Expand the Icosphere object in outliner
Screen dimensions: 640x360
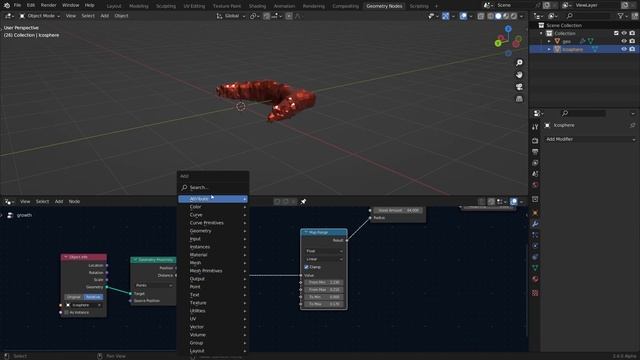[x=549, y=49]
